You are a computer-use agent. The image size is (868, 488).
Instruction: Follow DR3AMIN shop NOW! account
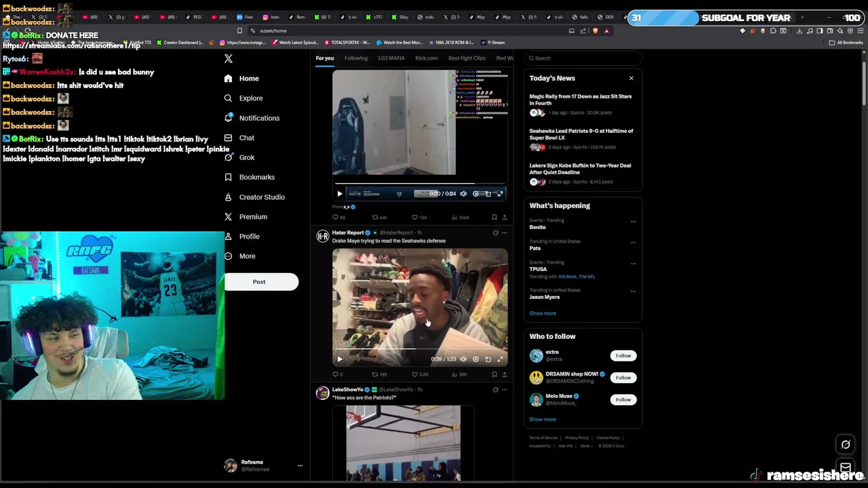[623, 378]
